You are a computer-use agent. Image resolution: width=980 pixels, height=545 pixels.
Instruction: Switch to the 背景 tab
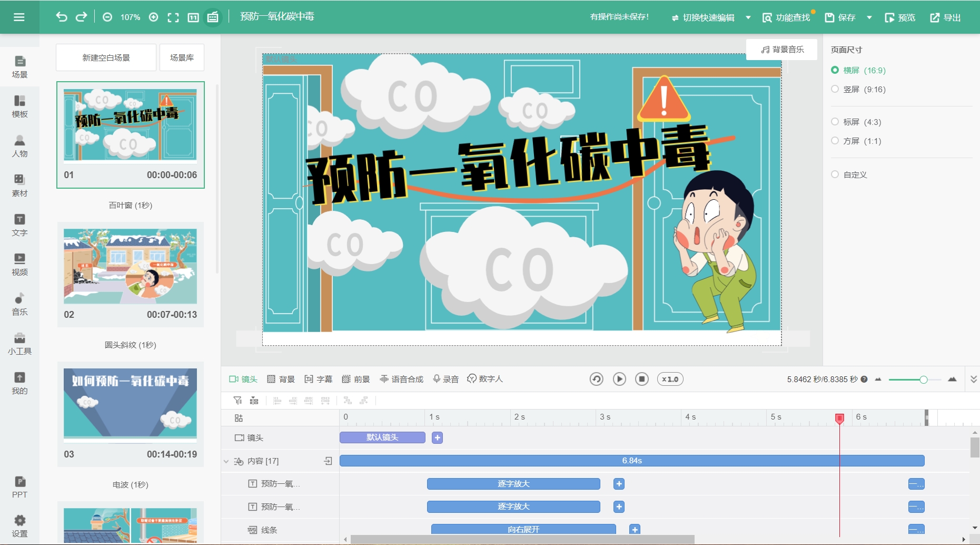(x=281, y=379)
